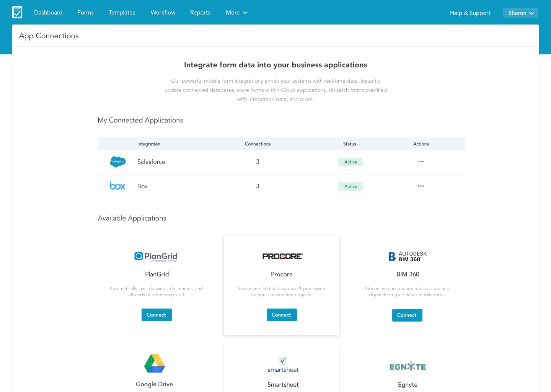
Task: Click the Procore logo
Action: pyautogui.click(x=282, y=256)
